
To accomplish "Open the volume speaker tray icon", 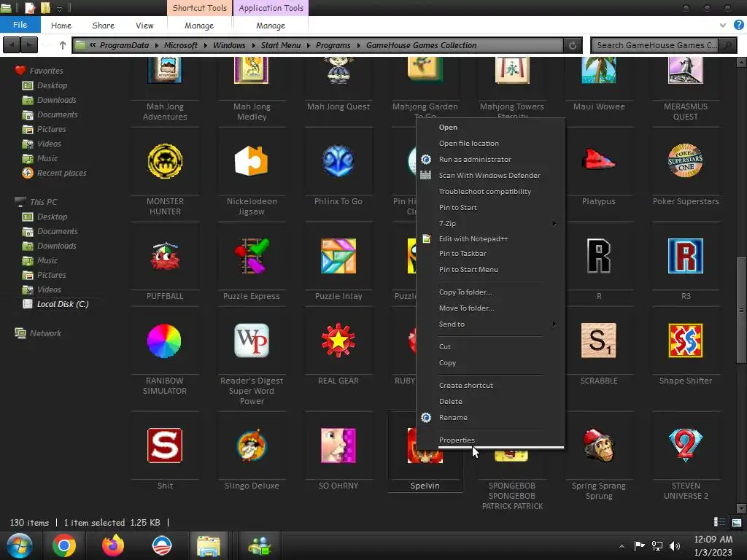I will click(675, 545).
